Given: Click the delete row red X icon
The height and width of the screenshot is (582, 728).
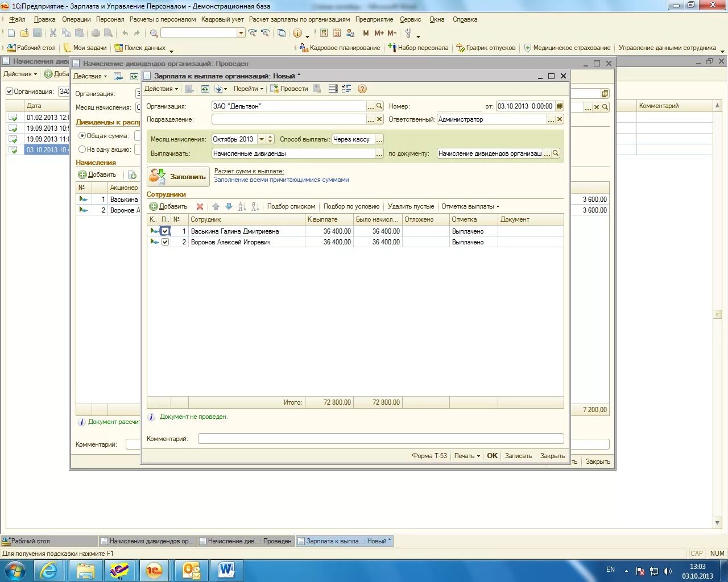Looking at the screenshot, I should click(200, 206).
